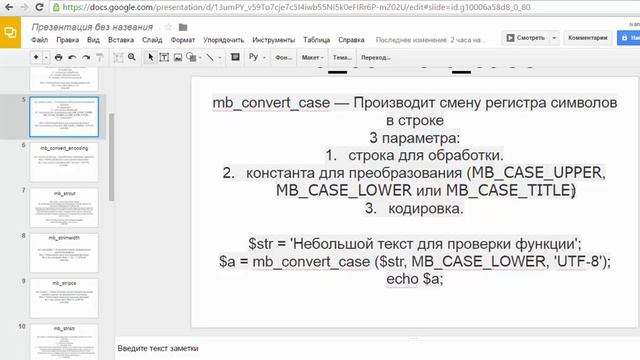Click the browser address bar URL
Screen dimensions: 640x360
tap(296, 7)
